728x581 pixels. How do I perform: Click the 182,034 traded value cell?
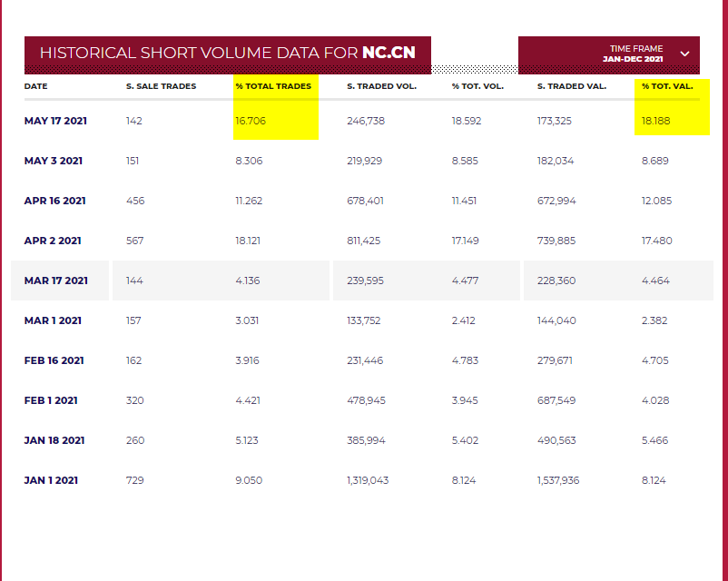556,161
